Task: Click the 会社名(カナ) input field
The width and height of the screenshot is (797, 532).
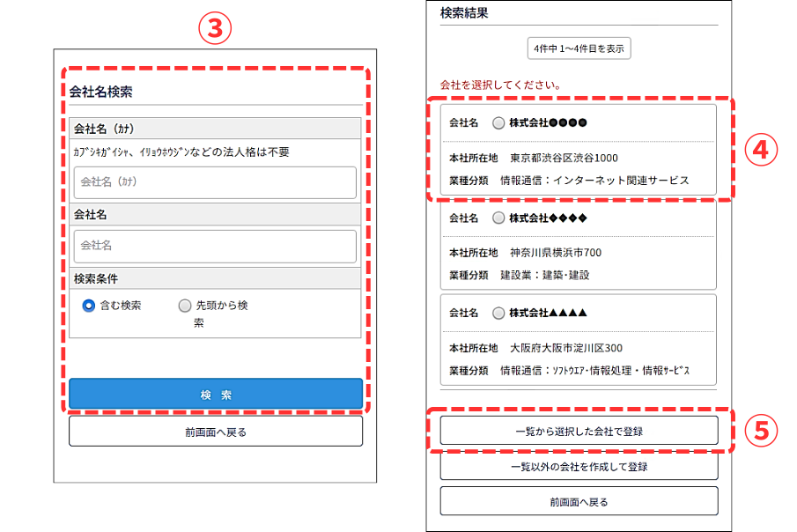Action: coord(215,182)
